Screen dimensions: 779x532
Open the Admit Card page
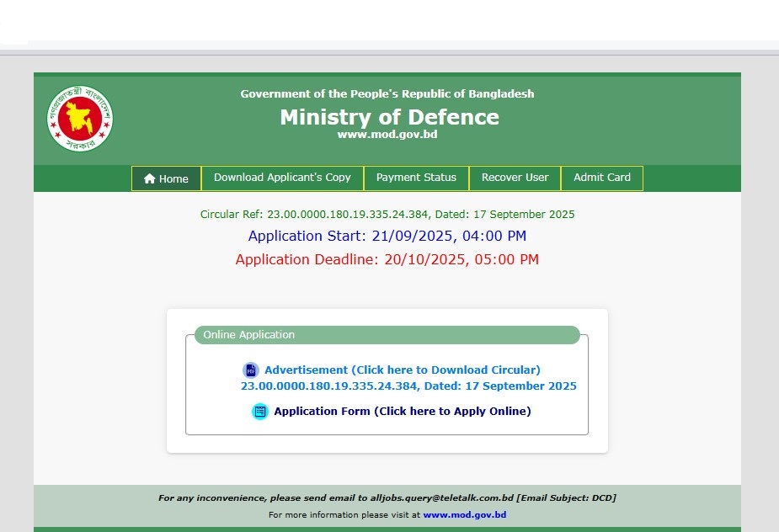601,178
